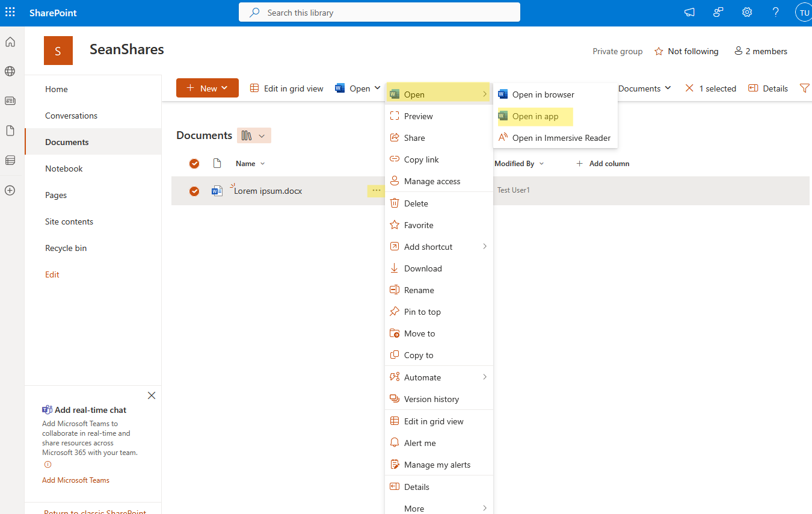Open the Help question mark icon
This screenshot has width=812, height=514.
click(775, 12)
